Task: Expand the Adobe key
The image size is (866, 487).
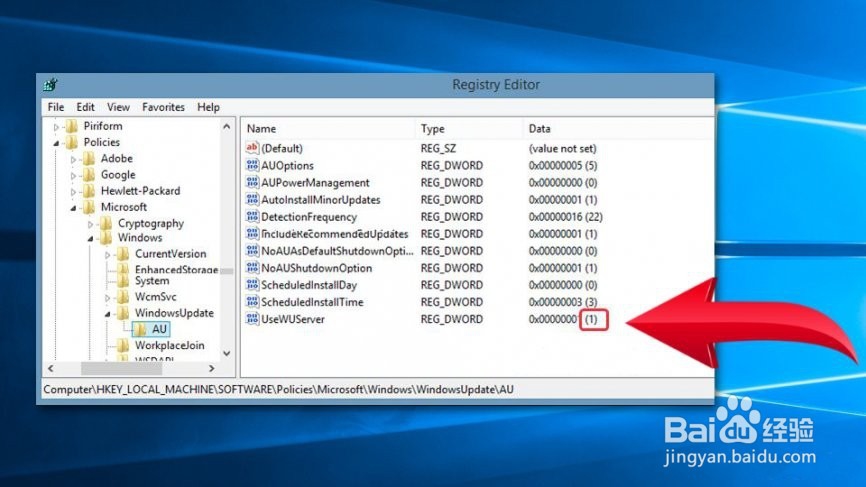Action: click(73, 160)
